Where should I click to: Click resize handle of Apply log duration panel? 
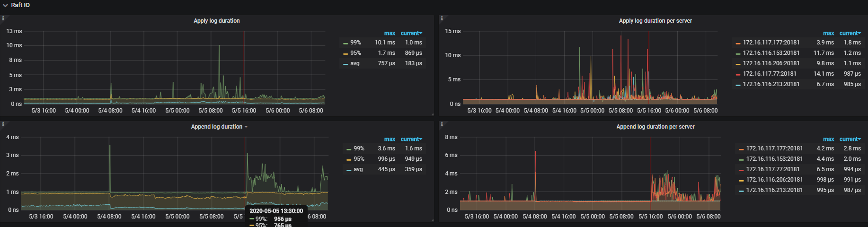pos(432,114)
